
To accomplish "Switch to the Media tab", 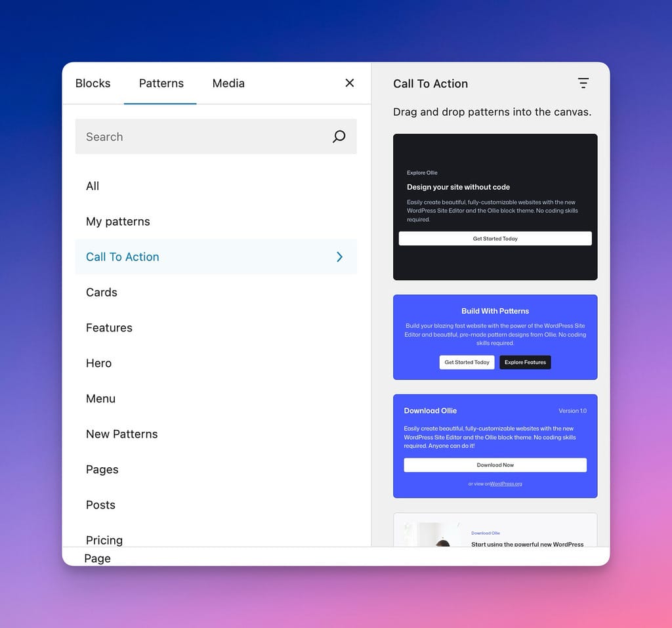I will coord(228,83).
